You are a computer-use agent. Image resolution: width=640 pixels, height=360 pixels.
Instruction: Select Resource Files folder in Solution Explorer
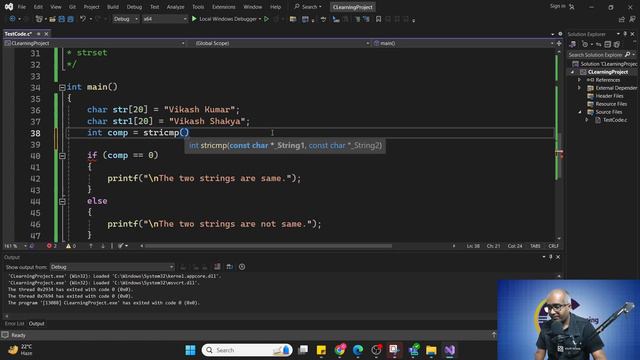point(611,104)
